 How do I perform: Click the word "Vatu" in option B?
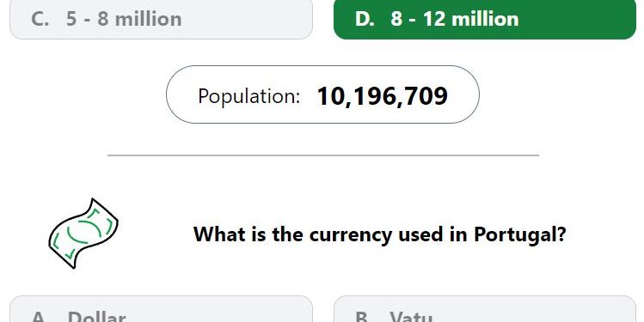[411, 316]
